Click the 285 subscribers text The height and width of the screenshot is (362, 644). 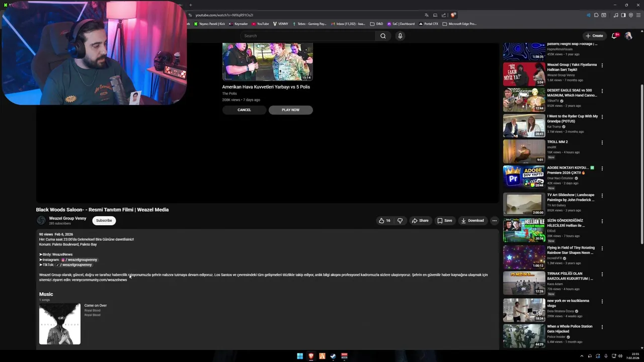(60, 223)
